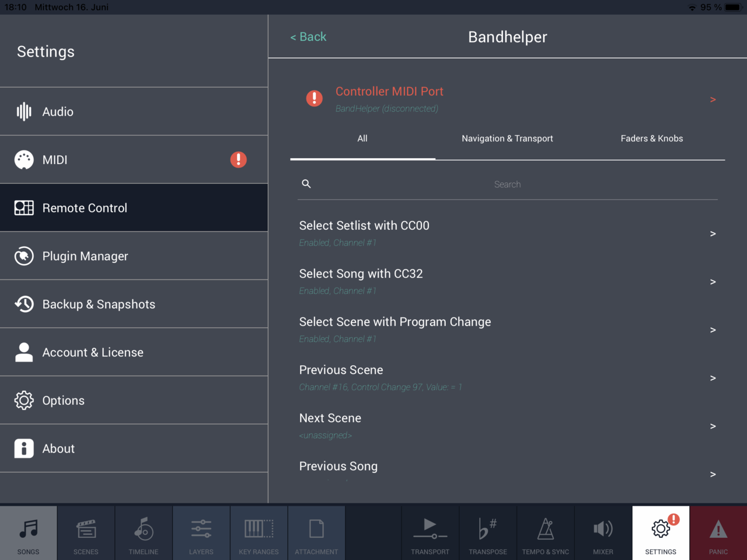The width and height of the screenshot is (747, 560).
Task: Switch to Navigation & Transport tab
Action: point(507,139)
